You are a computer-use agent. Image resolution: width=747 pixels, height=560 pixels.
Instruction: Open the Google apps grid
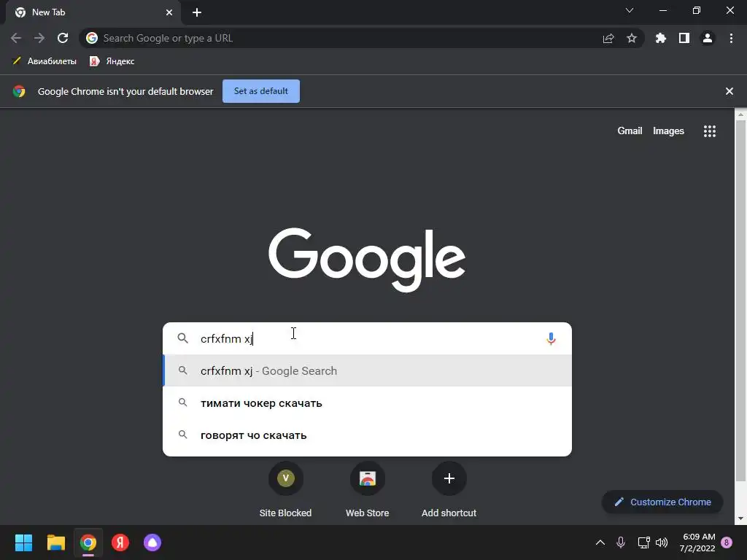710,131
